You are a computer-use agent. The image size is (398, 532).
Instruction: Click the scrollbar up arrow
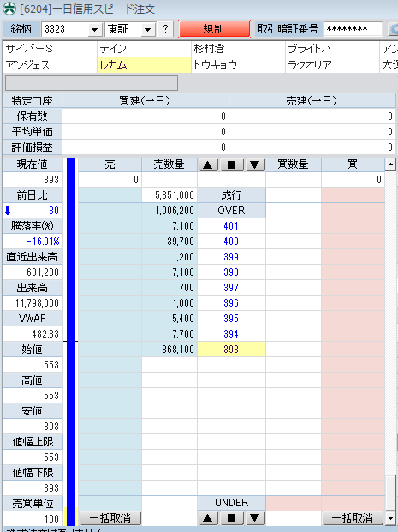390,164
